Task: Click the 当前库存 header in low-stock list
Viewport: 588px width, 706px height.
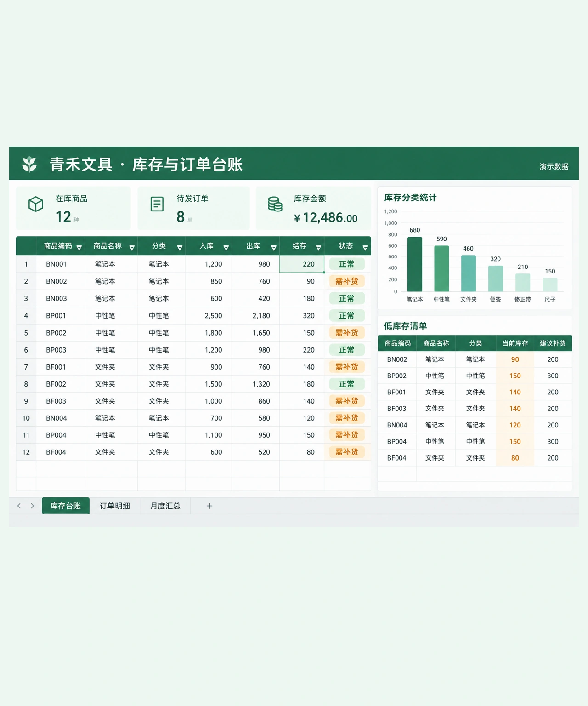Action: [x=515, y=343]
